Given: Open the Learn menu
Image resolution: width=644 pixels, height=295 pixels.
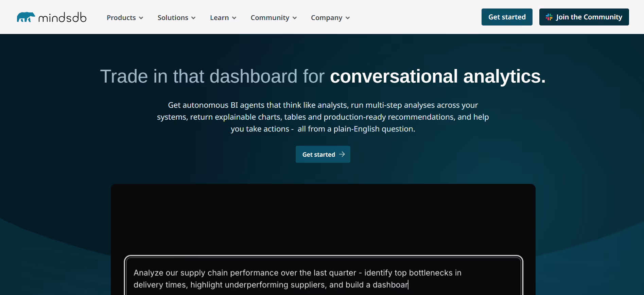Looking at the screenshot, I should coord(223,18).
